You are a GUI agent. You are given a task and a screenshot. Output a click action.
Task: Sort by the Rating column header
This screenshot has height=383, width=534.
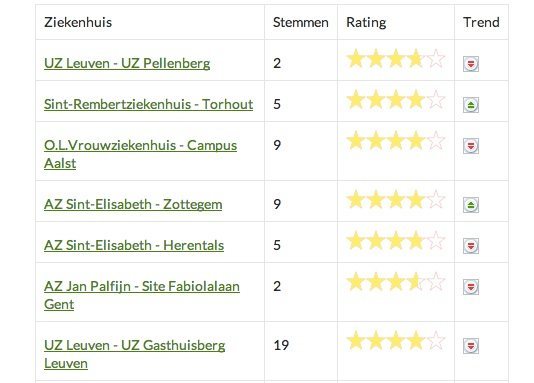click(x=366, y=22)
